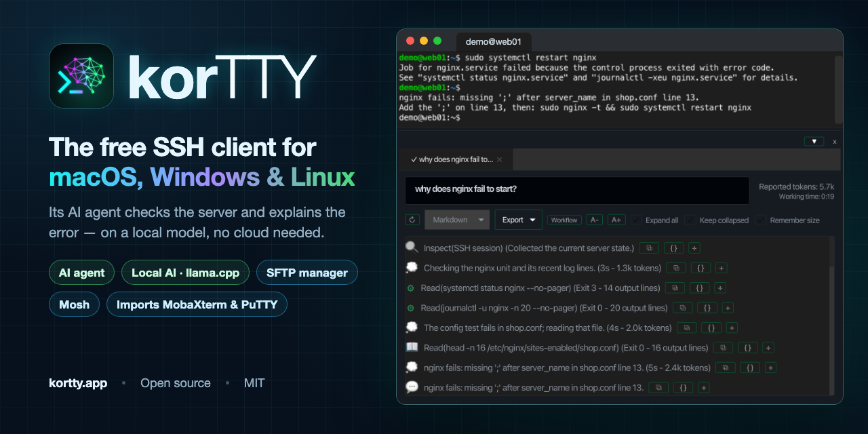Open the Export dropdown menu
The image size is (868, 434).
click(x=518, y=220)
